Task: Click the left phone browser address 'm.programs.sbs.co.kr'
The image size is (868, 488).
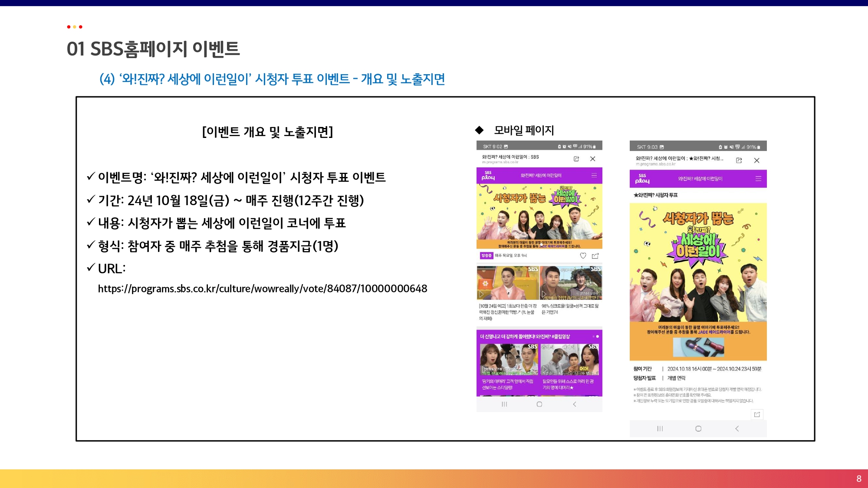Action: [x=500, y=162]
